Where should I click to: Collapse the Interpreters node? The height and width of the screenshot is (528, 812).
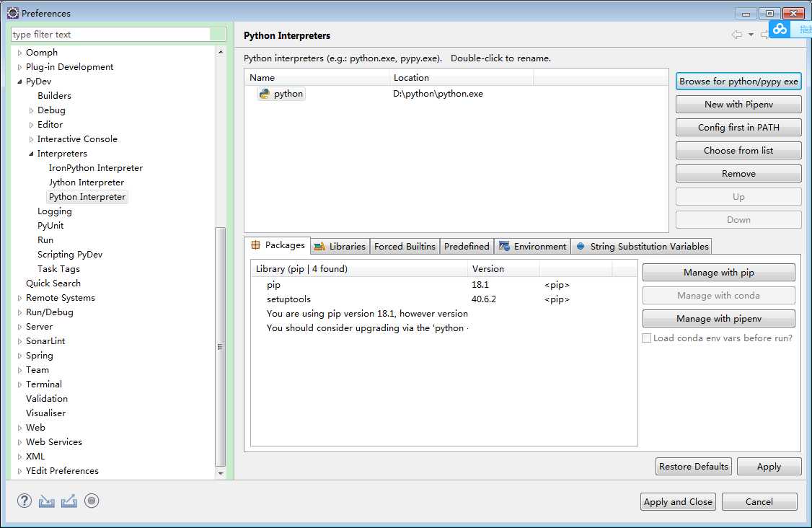[31, 154]
